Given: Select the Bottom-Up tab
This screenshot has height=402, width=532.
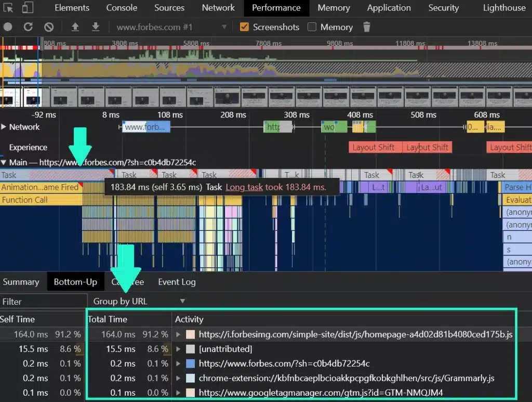Looking at the screenshot, I should pos(75,282).
